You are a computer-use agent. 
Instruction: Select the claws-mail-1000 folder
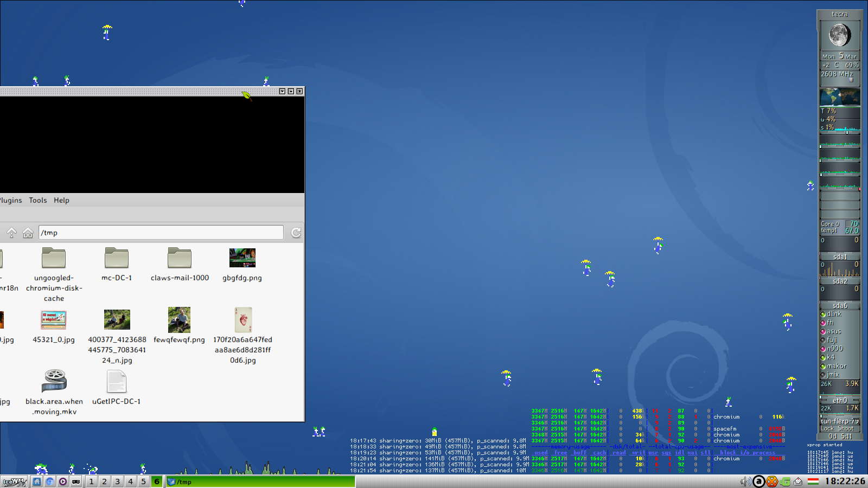point(180,258)
